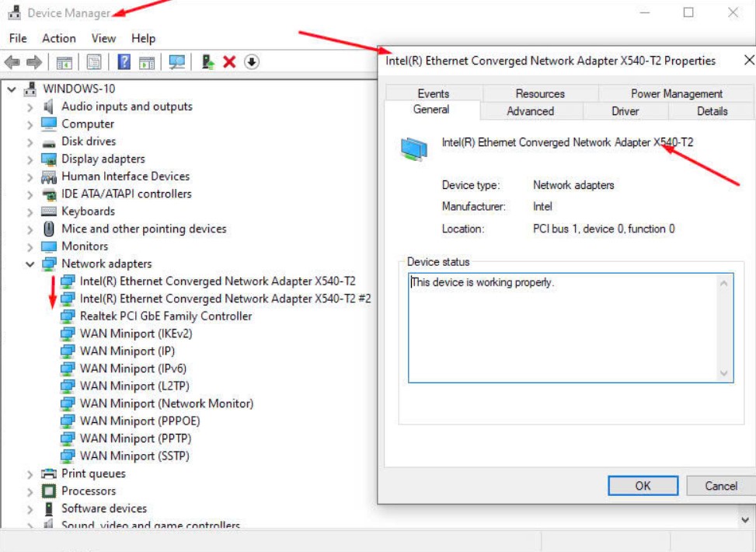This screenshot has width=756, height=552.
Task: Click Device Manager tree scrollbar down arrow
Action: pyautogui.click(x=745, y=519)
